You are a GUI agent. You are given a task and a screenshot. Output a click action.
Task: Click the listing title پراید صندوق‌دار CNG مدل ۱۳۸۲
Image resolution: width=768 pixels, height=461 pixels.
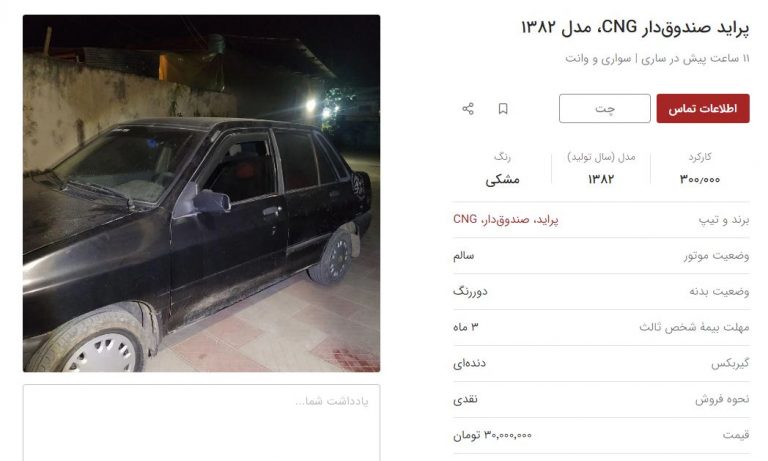635,27
